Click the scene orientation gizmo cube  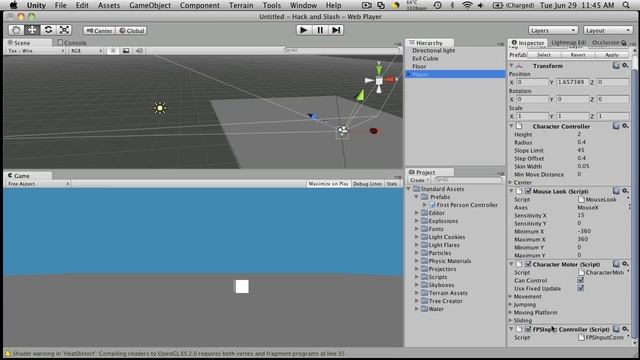point(379,81)
